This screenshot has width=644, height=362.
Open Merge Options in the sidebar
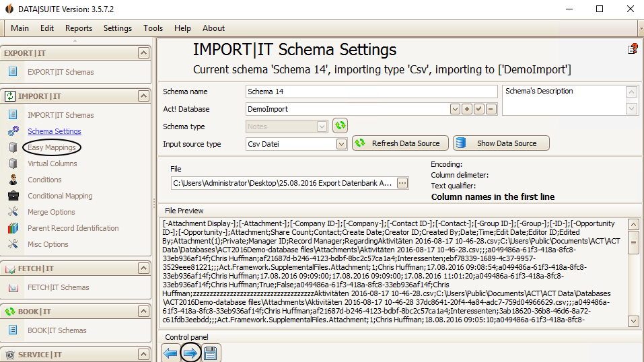[51, 212]
